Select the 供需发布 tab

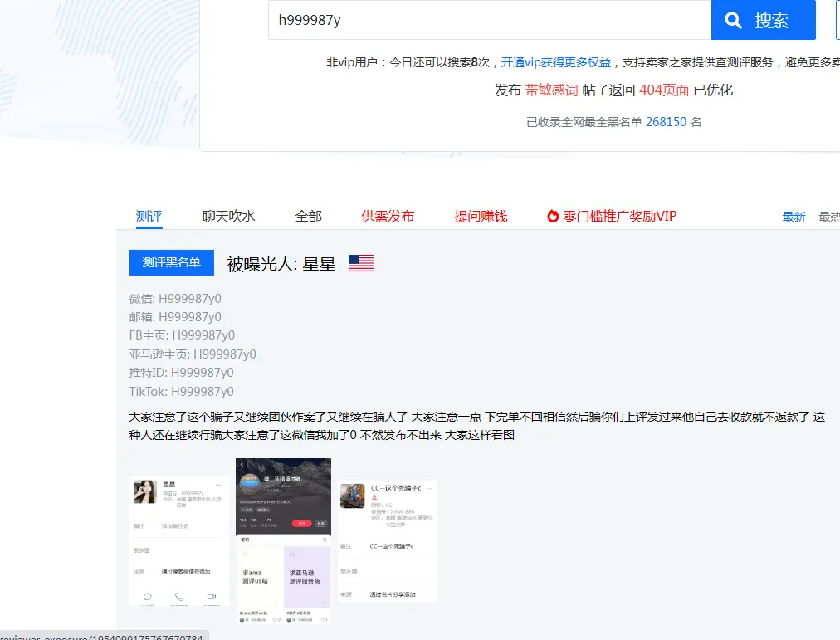tap(388, 215)
